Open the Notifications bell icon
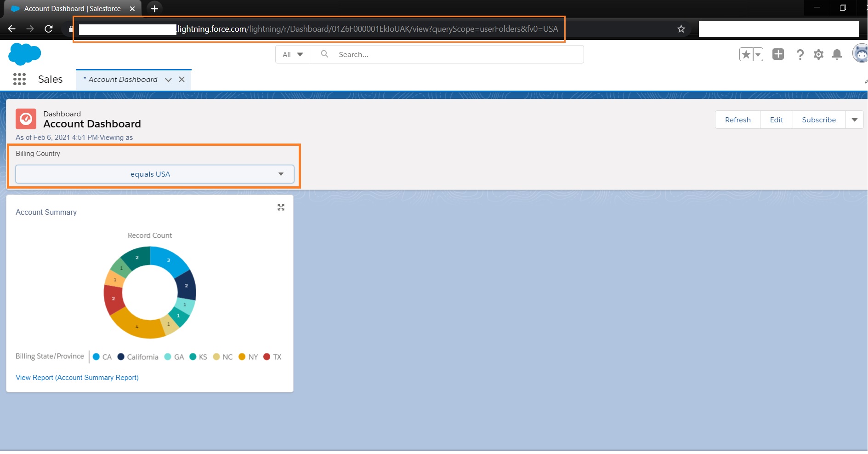This screenshot has height=454, width=868. [x=837, y=54]
